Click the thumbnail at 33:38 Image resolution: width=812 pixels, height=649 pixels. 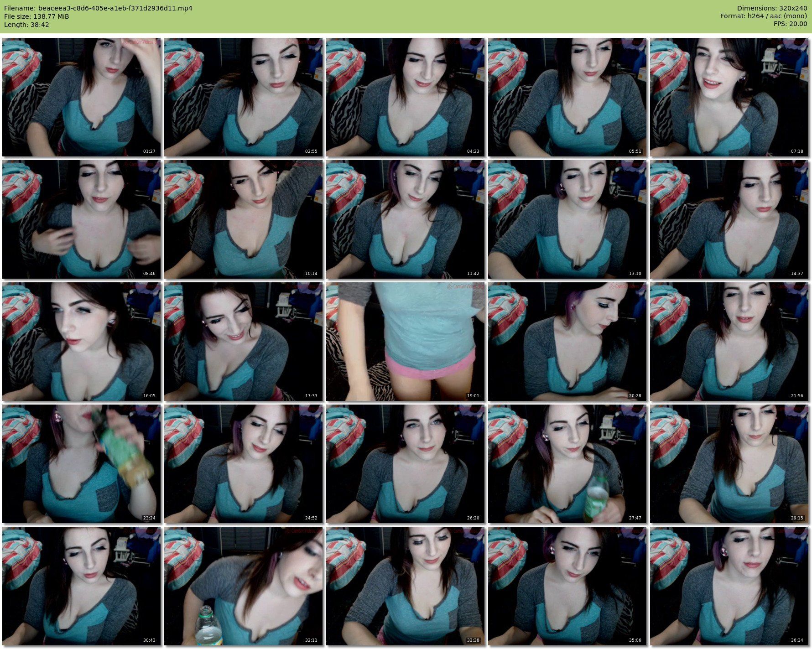(x=405, y=586)
